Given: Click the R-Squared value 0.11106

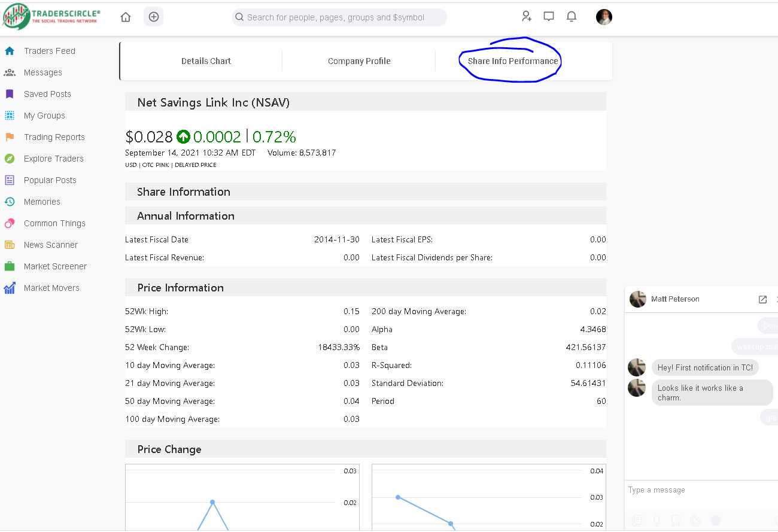Looking at the screenshot, I should tap(591, 365).
